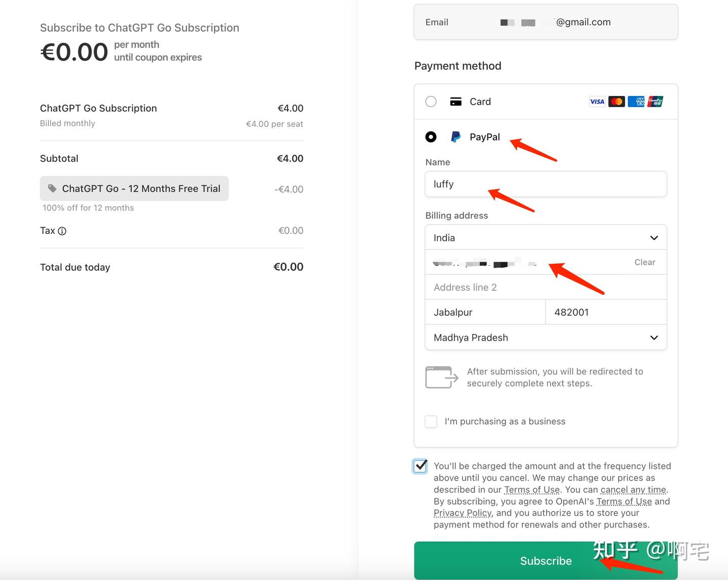Open the India country dropdown
Viewport: 728px width, 580px height.
[545, 237]
